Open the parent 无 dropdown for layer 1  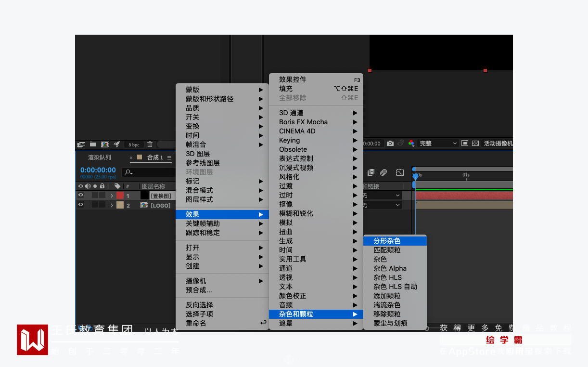[x=383, y=196]
